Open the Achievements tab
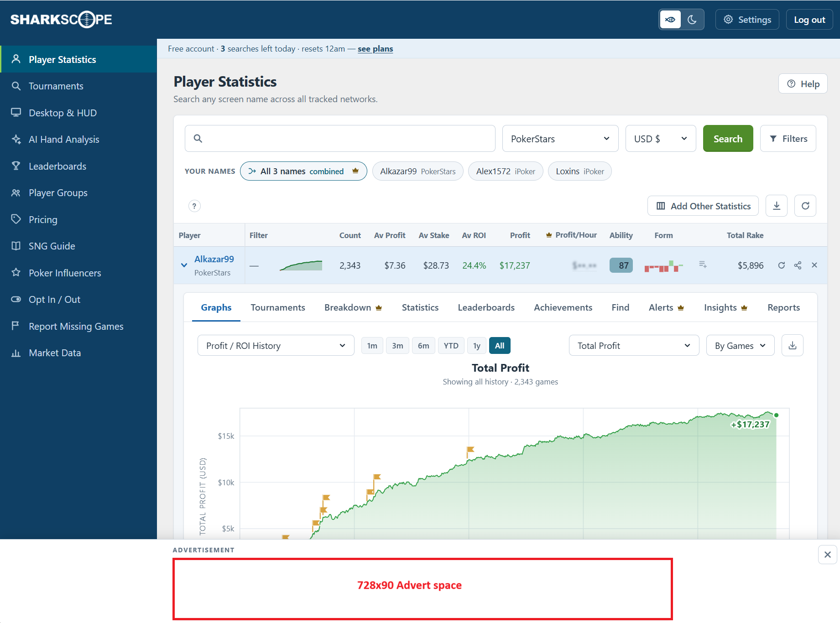Screen dimensions: 840x623 pyautogui.click(x=563, y=307)
